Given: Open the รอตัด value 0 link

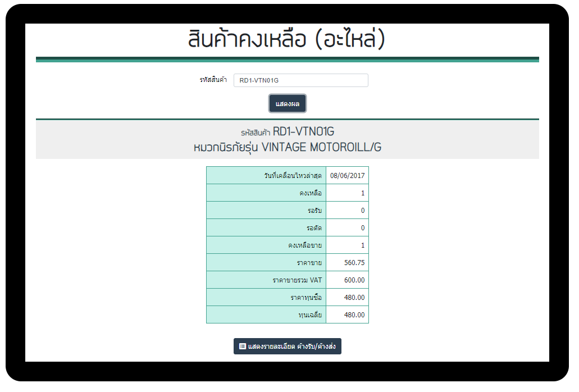Looking at the screenshot, I should (x=363, y=228).
